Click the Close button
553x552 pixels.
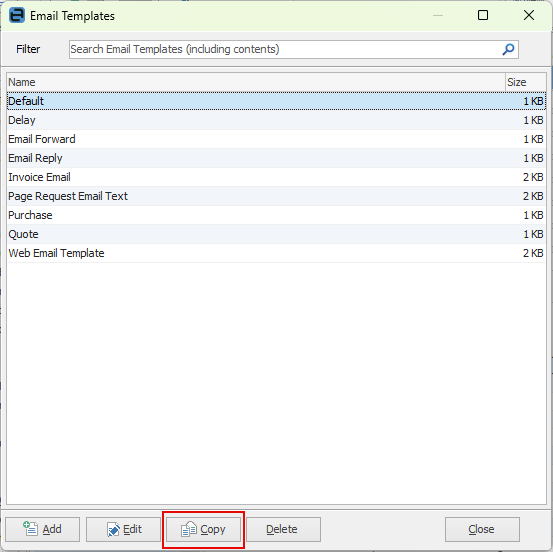coord(482,529)
